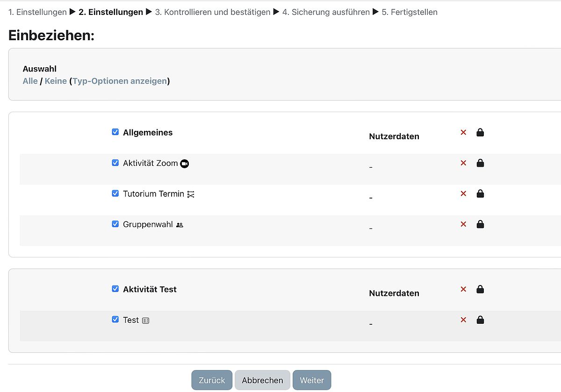561x392 pixels.
Task: Toggle the Tutorium Termin checkbox
Action: click(115, 193)
